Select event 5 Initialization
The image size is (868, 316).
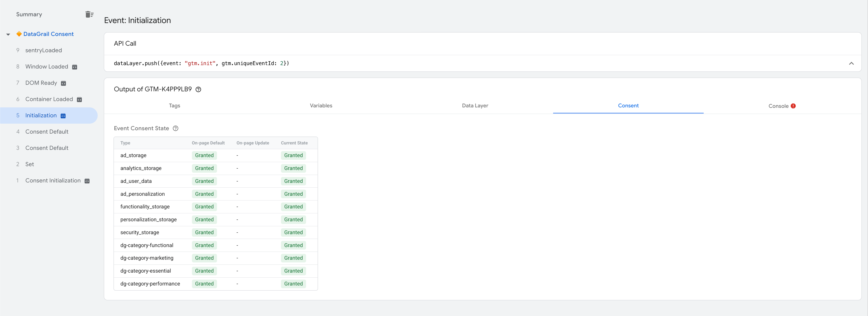click(49, 116)
